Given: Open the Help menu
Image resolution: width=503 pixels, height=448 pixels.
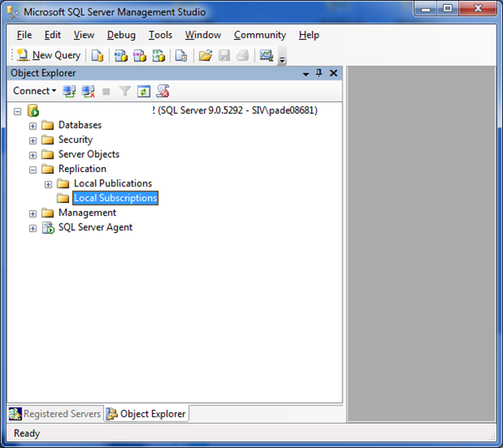Looking at the screenshot, I should pyautogui.click(x=309, y=35).
